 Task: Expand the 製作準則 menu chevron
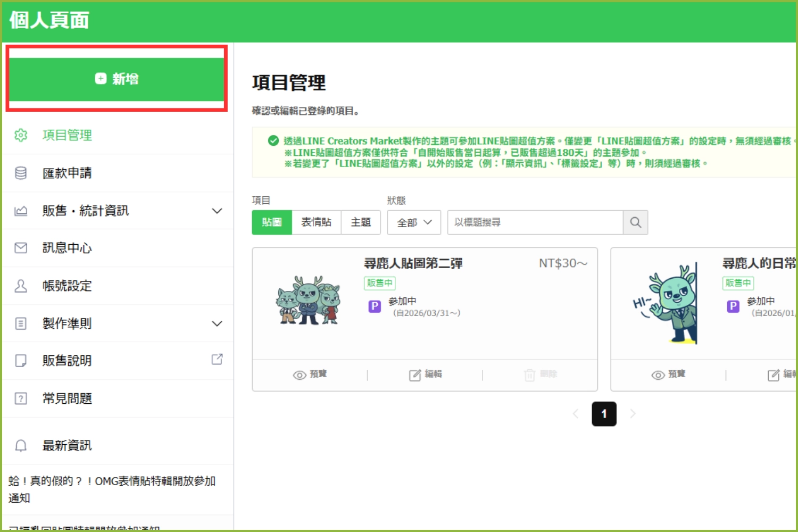pos(217,323)
